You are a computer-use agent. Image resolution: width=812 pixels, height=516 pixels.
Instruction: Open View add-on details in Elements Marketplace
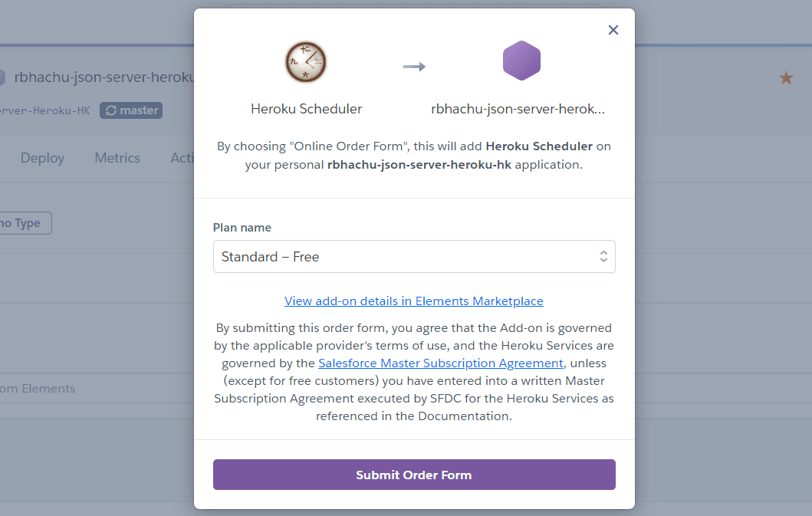(x=414, y=301)
